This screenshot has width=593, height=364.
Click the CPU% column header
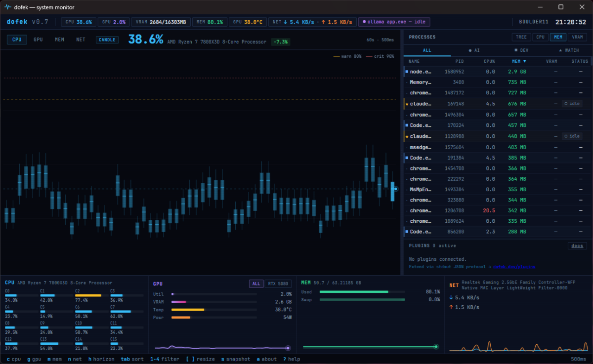(489, 61)
